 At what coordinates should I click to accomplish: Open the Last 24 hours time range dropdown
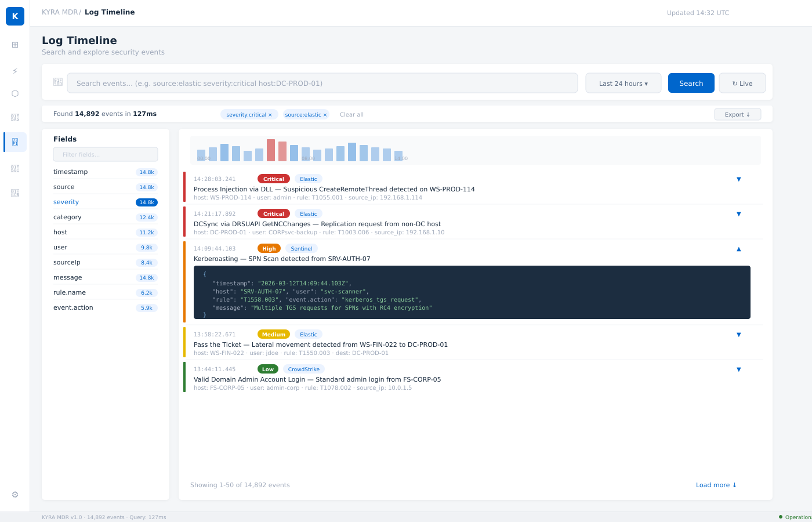(x=623, y=83)
